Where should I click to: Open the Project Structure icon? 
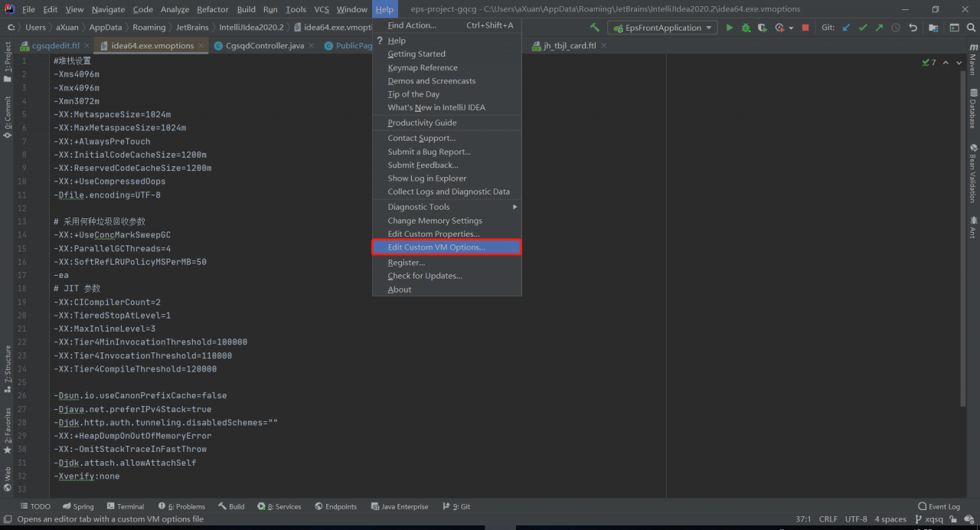click(934, 28)
